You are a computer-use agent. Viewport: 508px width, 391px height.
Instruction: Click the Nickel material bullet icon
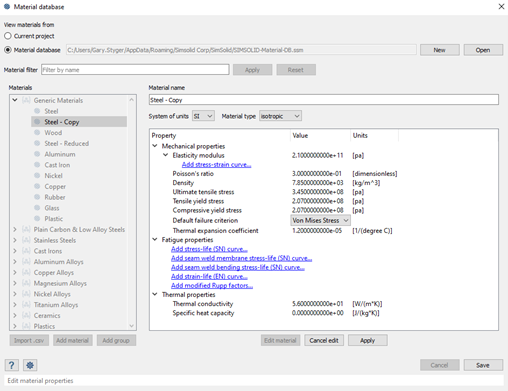[37, 176]
